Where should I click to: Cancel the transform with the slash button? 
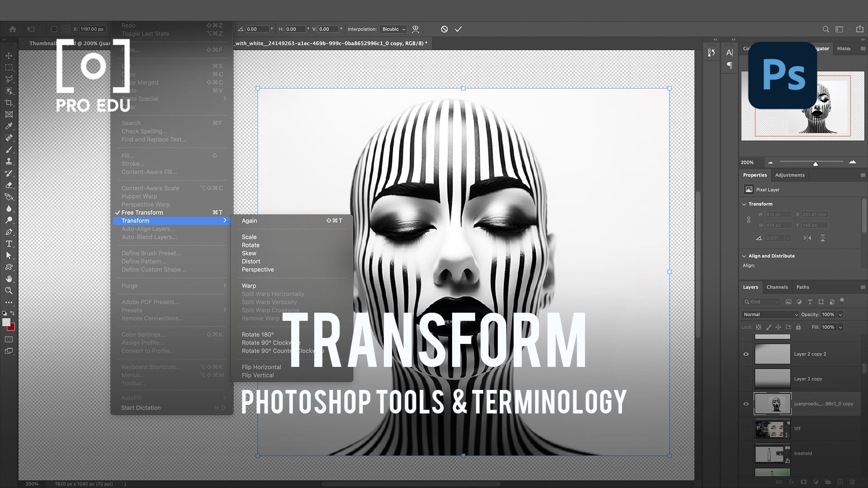point(443,29)
